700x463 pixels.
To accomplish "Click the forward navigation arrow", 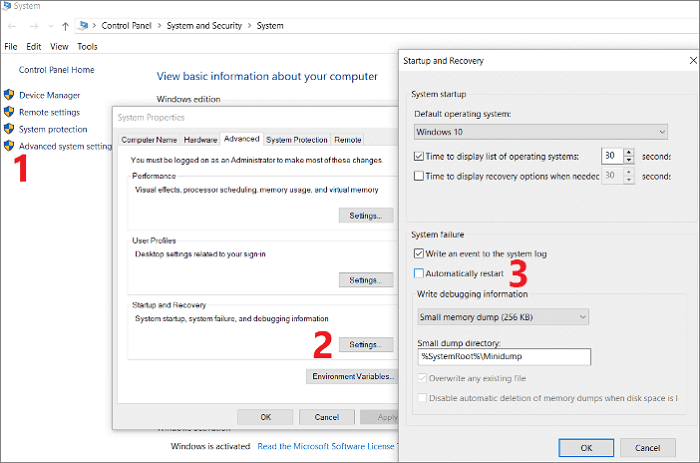I will [x=33, y=26].
